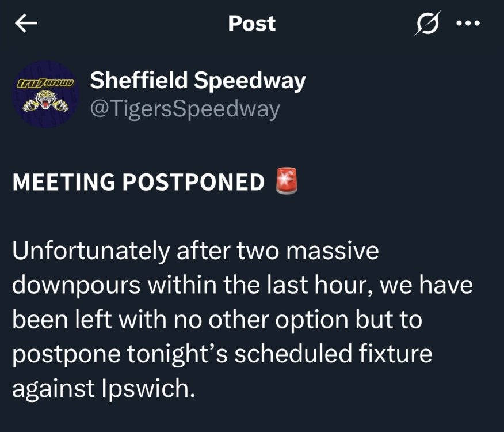Click the word Ipswich in the post
Viewport: 504px width, 432px height.
click(x=148, y=388)
